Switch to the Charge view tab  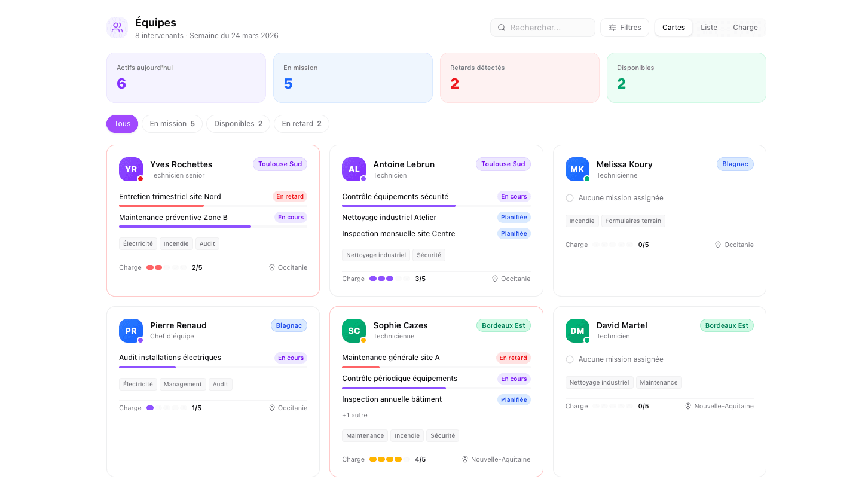click(x=745, y=28)
